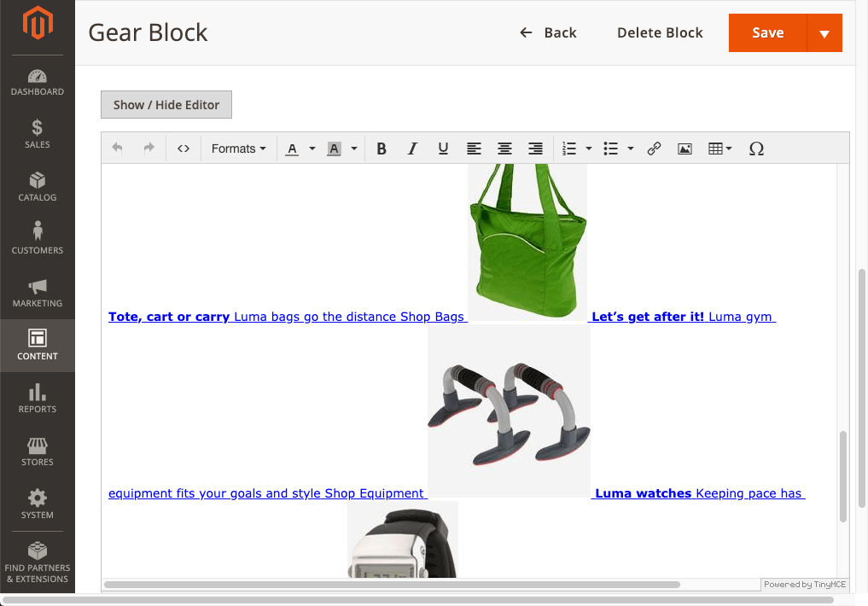The height and width of the screenshot is (606, 868).
Task: Select the green tote bag image
Action: click(x=527, y=242)
